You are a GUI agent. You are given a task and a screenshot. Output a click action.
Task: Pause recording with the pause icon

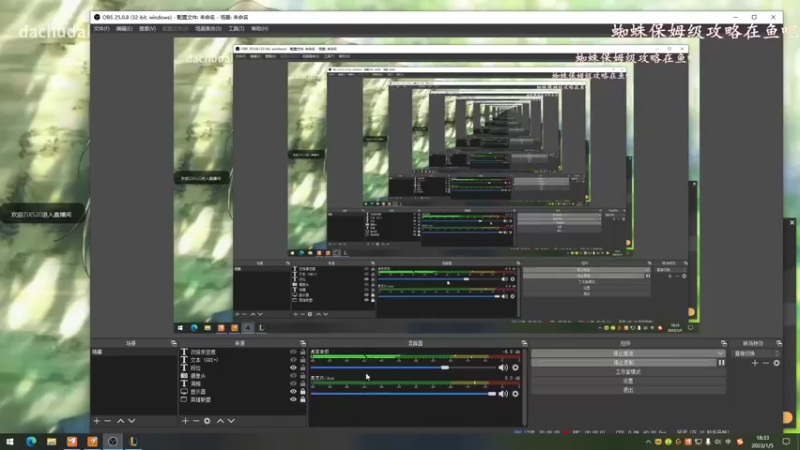pos(721,363)
